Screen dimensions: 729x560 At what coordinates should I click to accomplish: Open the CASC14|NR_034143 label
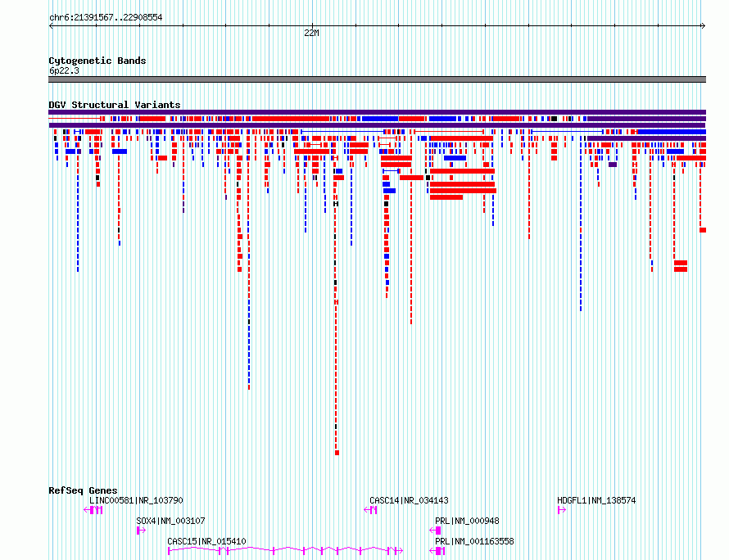point(409,500)
